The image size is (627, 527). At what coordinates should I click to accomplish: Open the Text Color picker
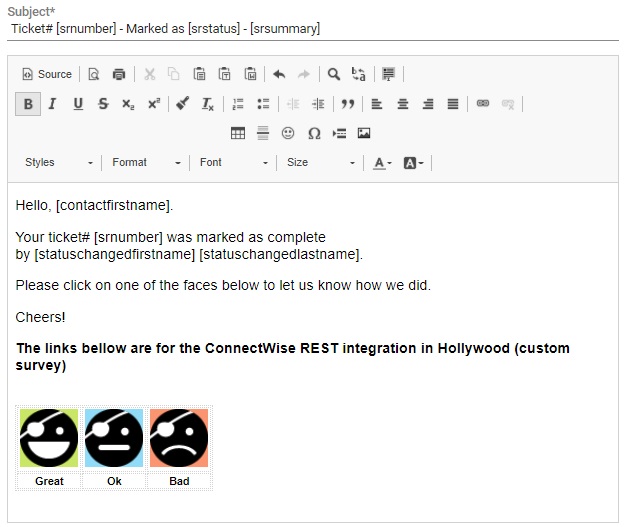(382, 163)
